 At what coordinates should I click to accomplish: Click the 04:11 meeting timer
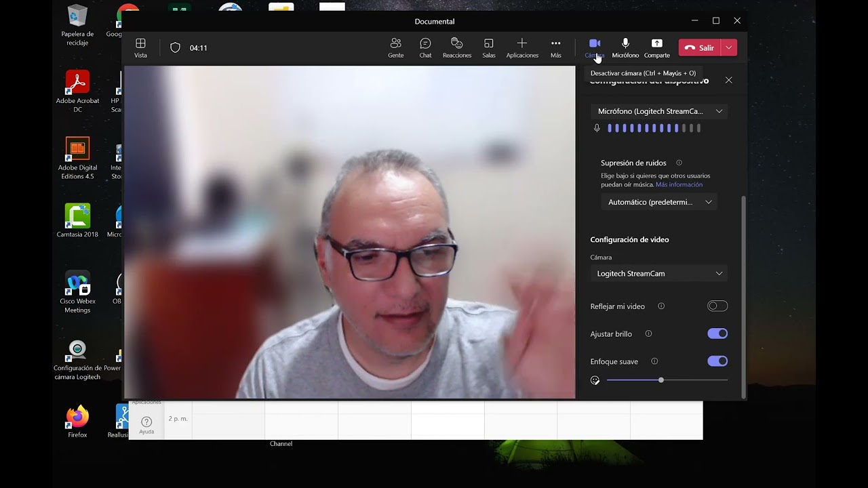pos(199,48)
